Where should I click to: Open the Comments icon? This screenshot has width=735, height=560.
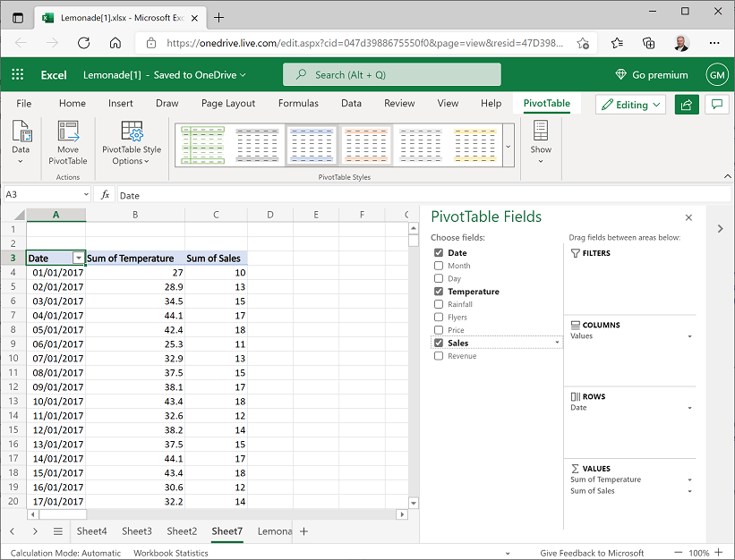tap(716, 105)
